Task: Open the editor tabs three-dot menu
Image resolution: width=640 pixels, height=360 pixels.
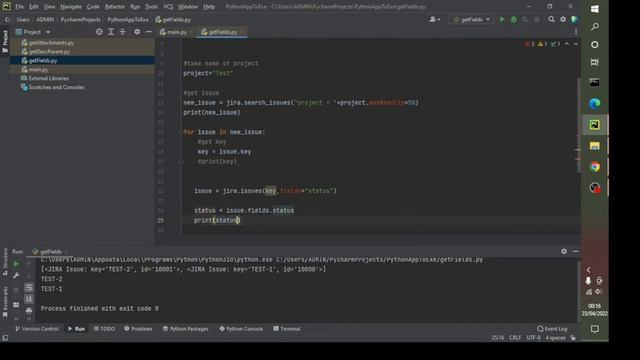Action: [576, 32]
